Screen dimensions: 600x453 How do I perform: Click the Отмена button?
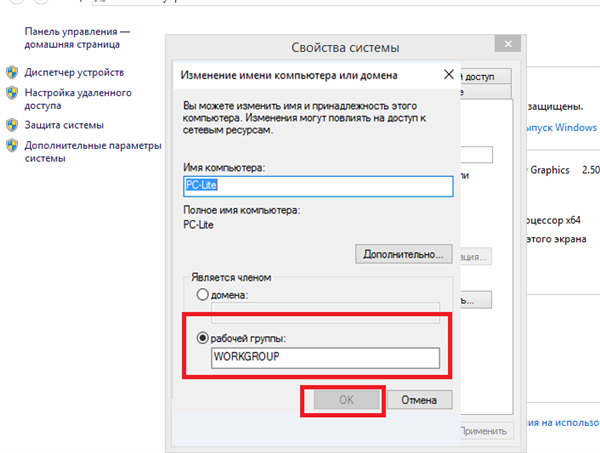[x=419, y=400]
